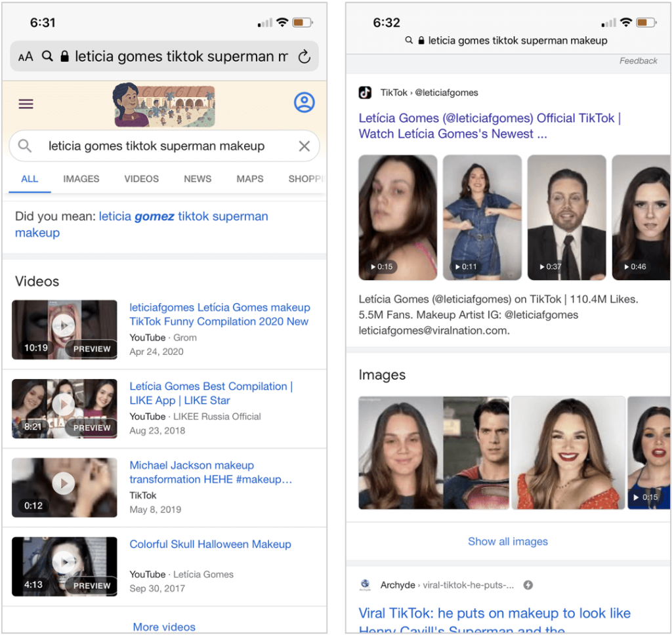Tap the Wi-Fi icon in left status bar
The width and height of the screenshot is (672, 635).
(x=282, y=22)
